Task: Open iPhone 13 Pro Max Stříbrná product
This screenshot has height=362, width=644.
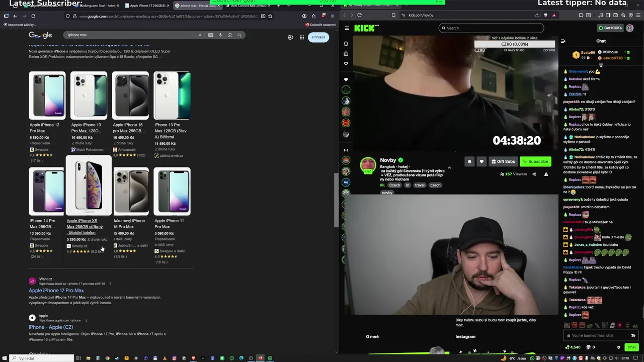Action: [172, 131]
